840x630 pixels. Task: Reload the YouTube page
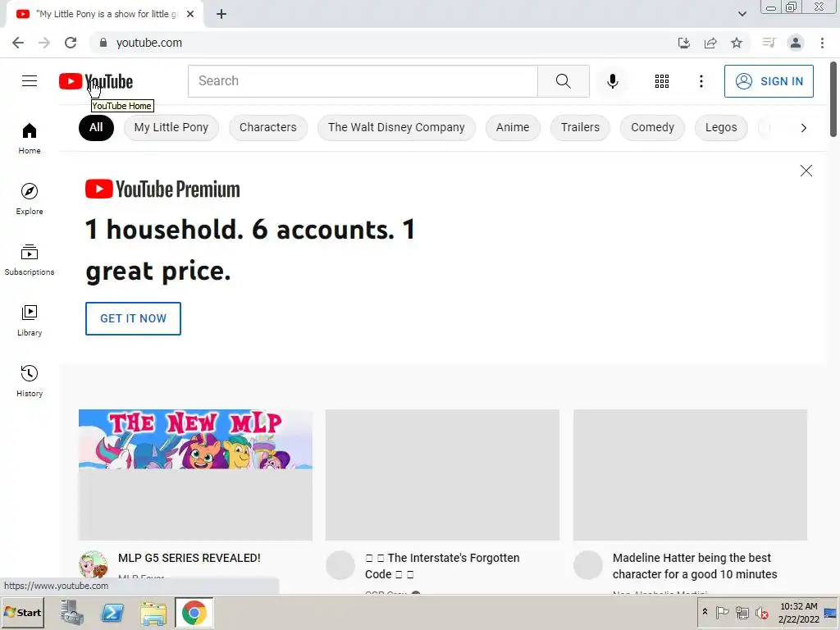pyautogui.click(x=71, y=43)
